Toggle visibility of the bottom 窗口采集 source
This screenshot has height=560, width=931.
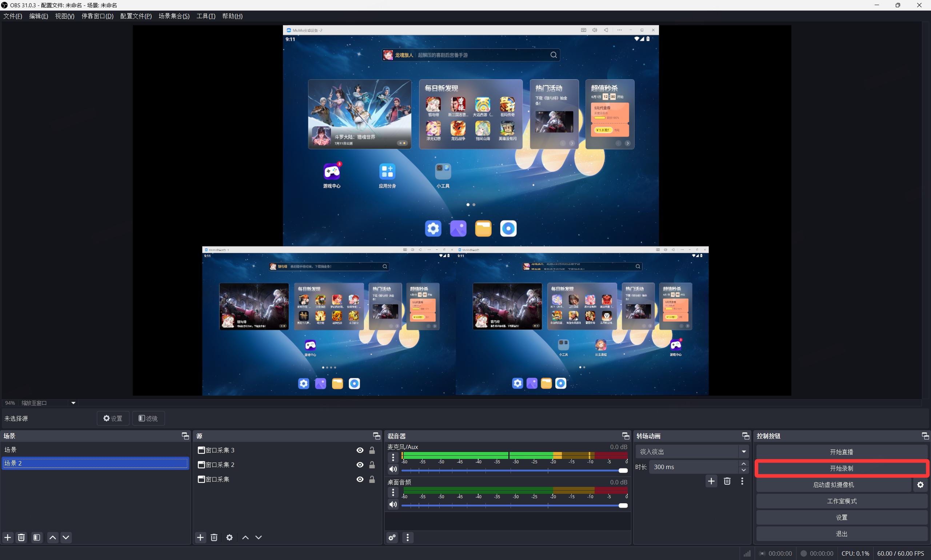pos(360,479)
